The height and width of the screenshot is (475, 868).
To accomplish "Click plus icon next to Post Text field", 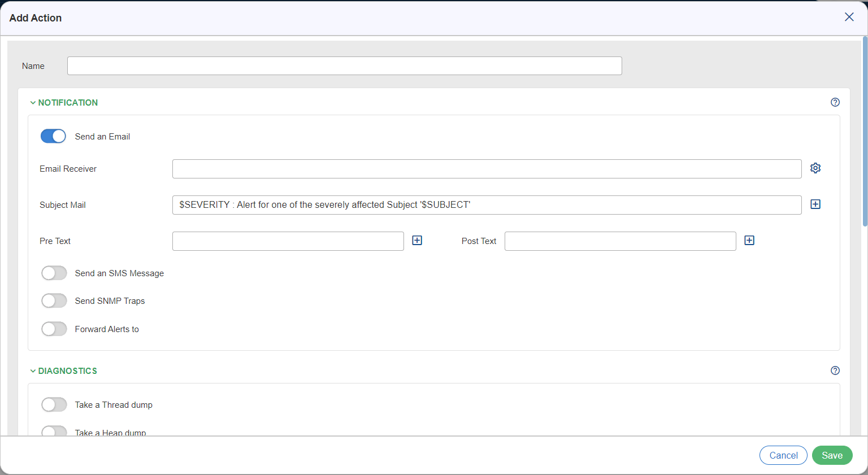I will (749, 241).
